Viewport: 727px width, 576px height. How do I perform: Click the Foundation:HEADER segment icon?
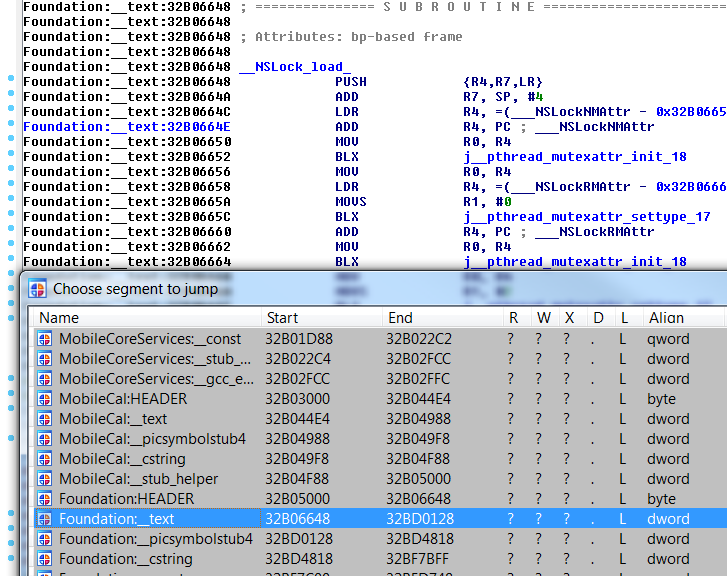point(45,499)
